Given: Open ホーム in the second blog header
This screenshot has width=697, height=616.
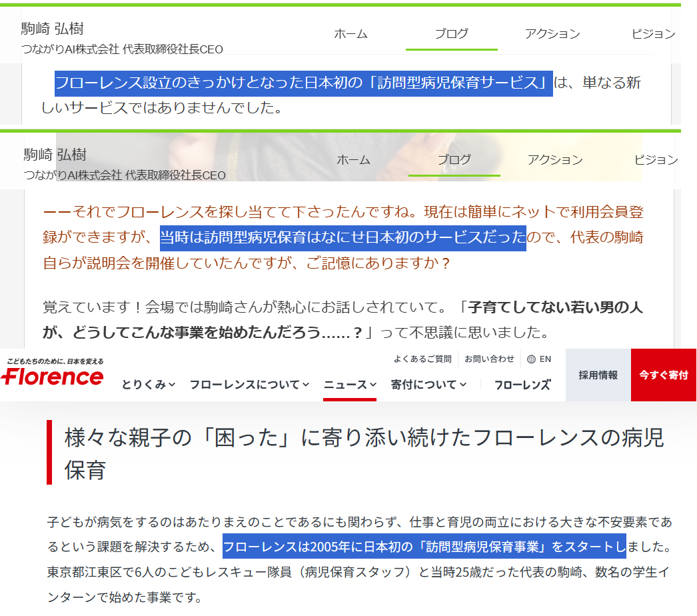Looking at the screenshot, I should coord(353,160).
